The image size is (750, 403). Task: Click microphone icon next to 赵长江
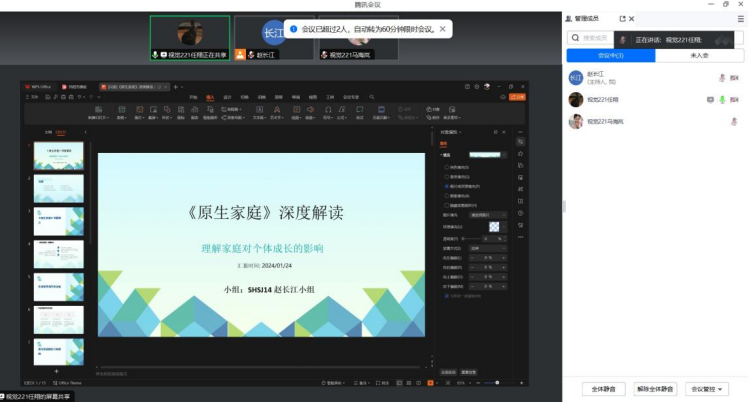[x=722, y=77]
